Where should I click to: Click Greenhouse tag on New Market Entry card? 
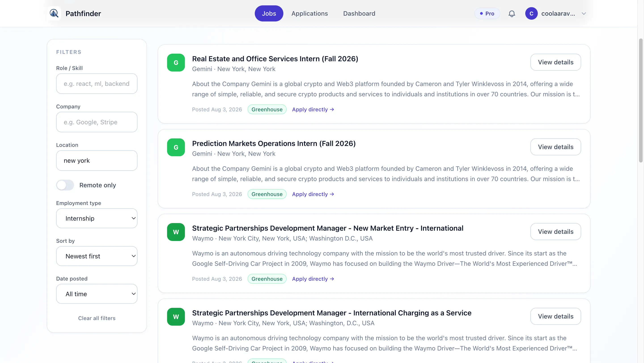pyautogui.click(x=267, y=279)
